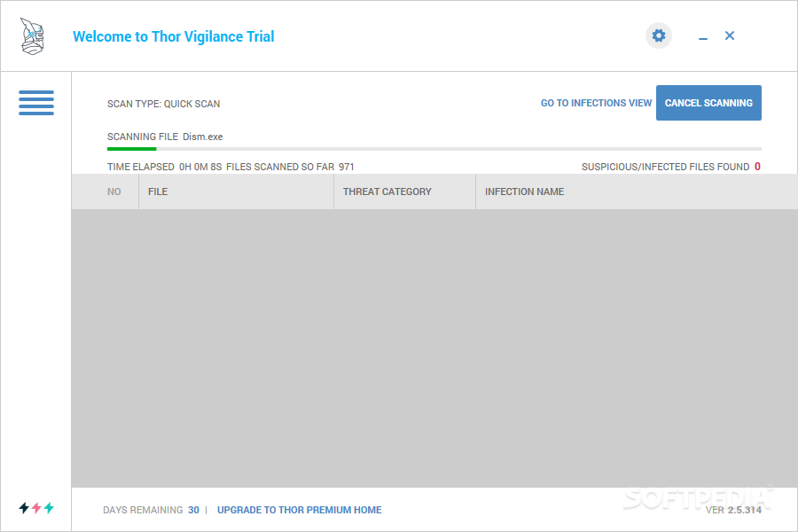
Task: Click the scan progress bar
Action: pos(434,149)
